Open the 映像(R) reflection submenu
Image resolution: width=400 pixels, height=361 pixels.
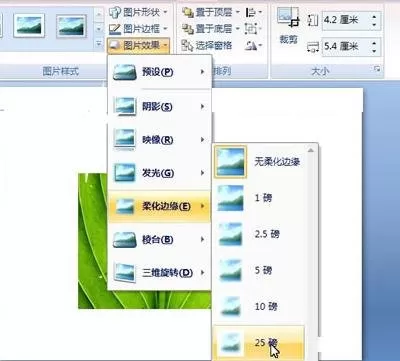(x=159, y=140)
